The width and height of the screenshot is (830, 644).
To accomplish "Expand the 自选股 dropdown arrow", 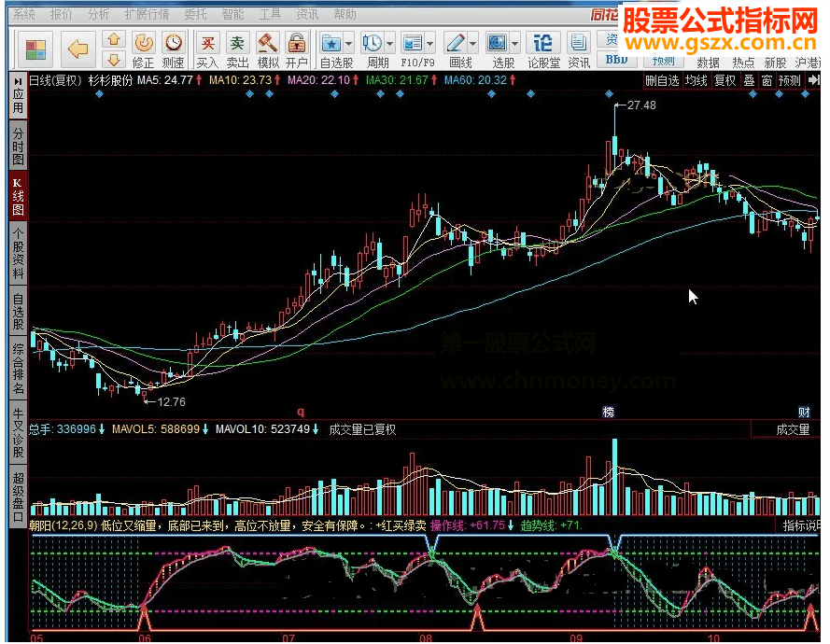I will [x=348, y=44].
